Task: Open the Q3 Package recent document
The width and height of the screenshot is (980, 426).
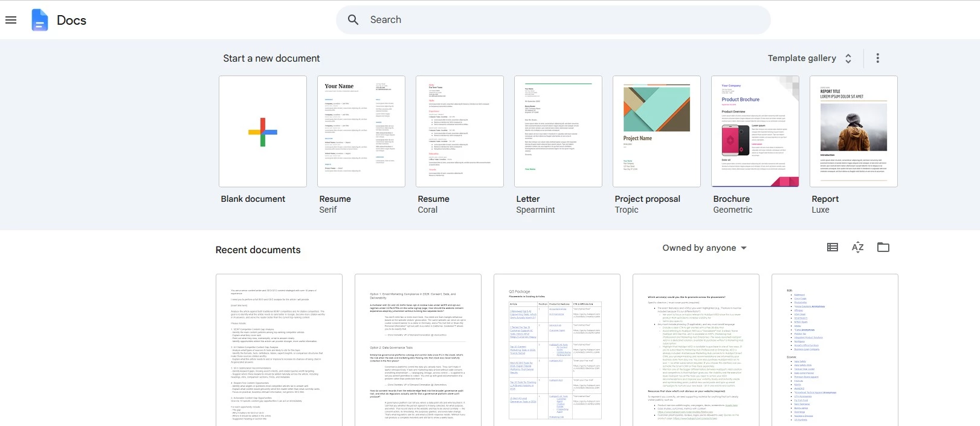Action: pos(557,350)
